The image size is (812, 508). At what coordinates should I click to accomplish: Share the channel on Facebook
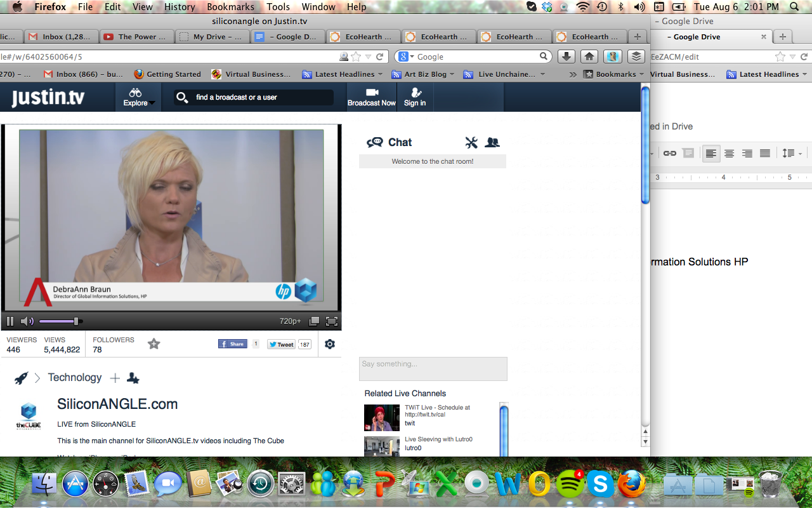point(233,344)
